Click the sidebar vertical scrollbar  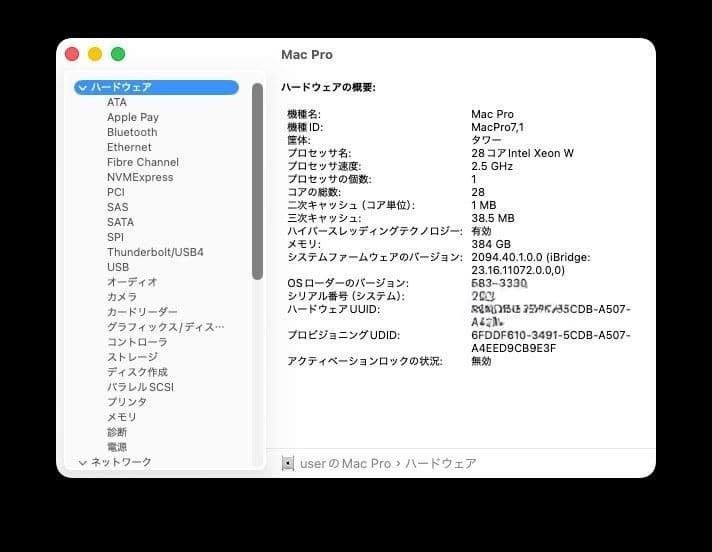(257, 180)
